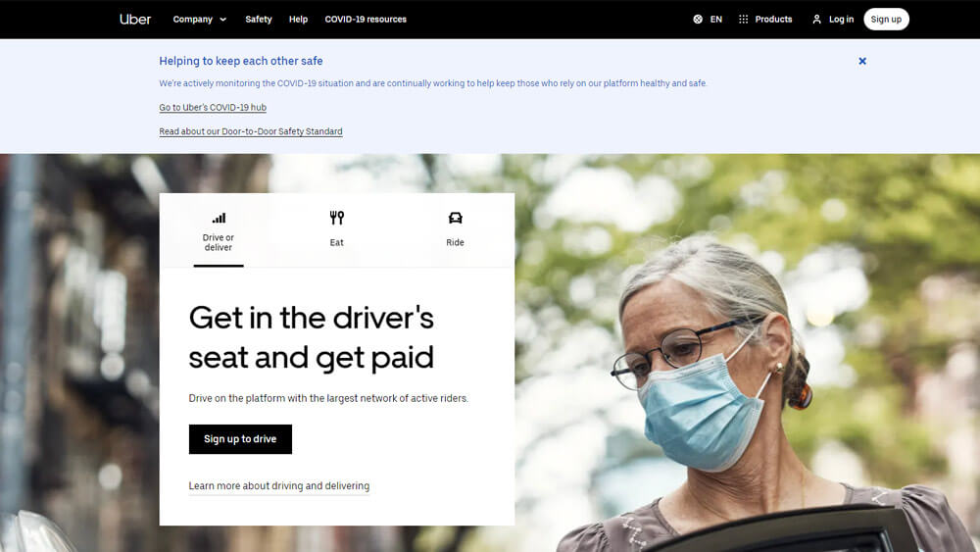Click the Uber logo

(135, 20)
